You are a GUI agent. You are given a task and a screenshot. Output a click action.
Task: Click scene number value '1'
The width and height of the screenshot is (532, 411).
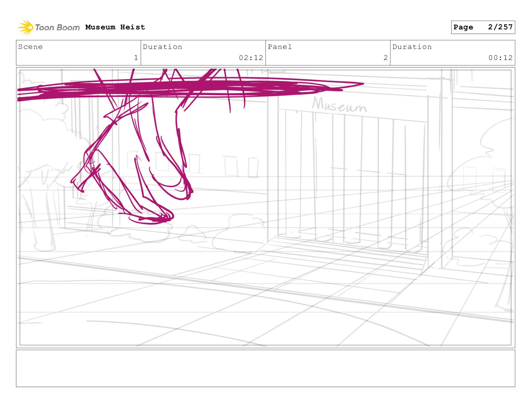click(x=136, y=58)
